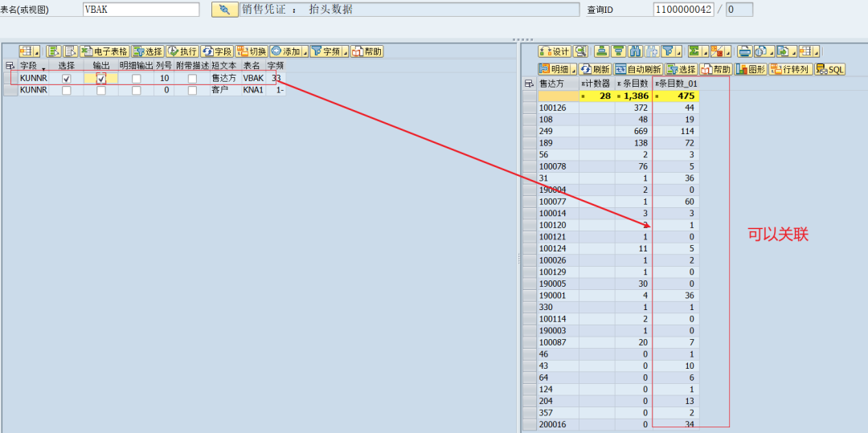Click the lookup icon next to table name
This screenshot has width=868, height=433.
[x=225, y=10]
